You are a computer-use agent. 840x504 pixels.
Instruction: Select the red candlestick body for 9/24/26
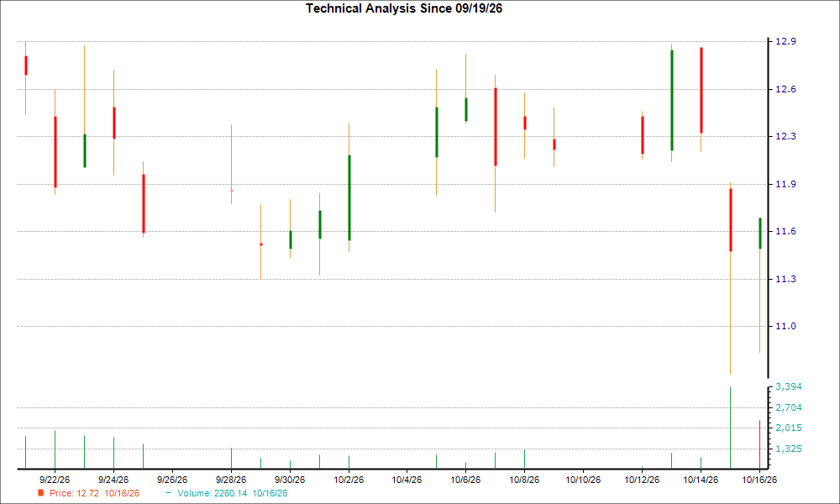pyautogui.click(x=114, y=123)
